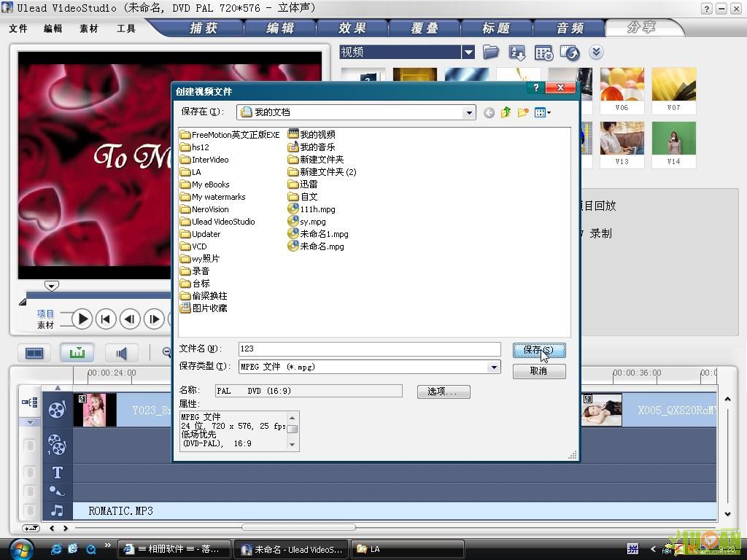747x560 pixels.
Task: Click the preview scrubber handle
Action: pyautogui.click(x=52, y=286)
